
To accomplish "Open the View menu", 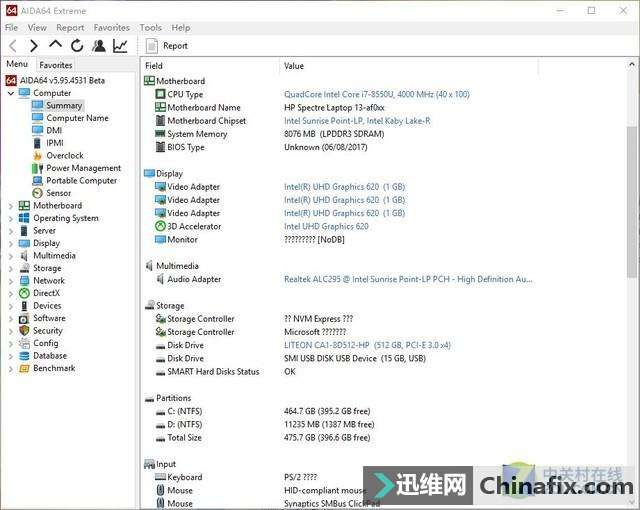I will [x=37, y=28].
